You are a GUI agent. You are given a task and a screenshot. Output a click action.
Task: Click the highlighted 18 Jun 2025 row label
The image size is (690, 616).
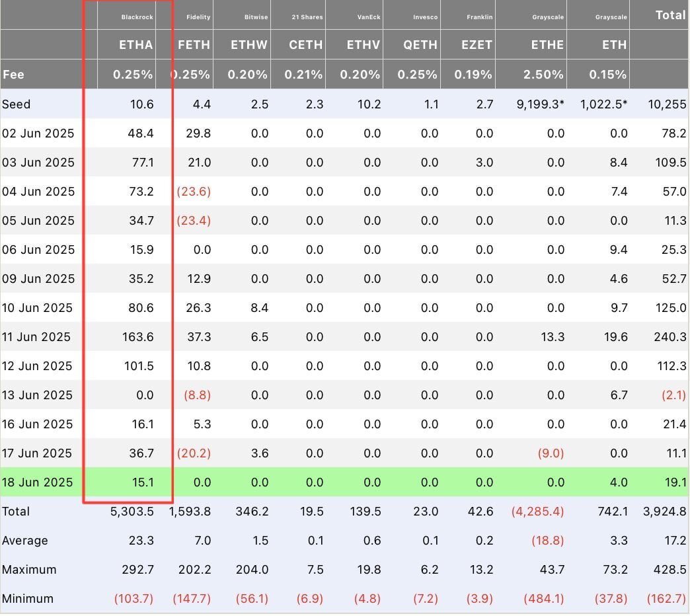click(x=38, y=482)
